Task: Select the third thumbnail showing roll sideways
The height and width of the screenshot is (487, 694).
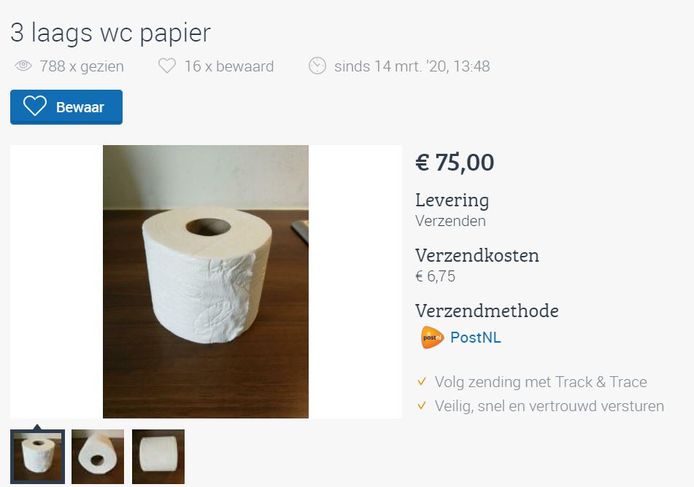Action: click(x=158, y=456)
